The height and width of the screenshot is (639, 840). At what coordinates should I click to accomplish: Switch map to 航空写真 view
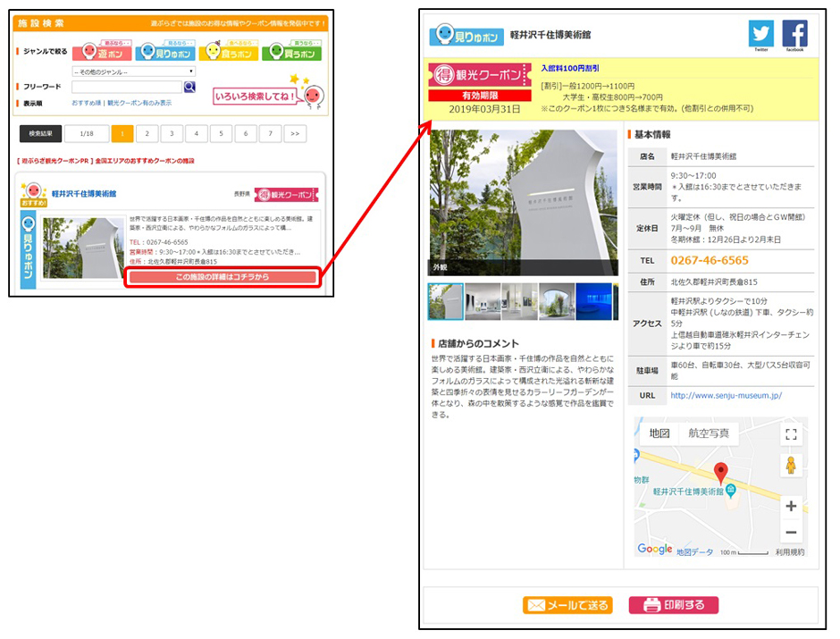coord(708,433)
